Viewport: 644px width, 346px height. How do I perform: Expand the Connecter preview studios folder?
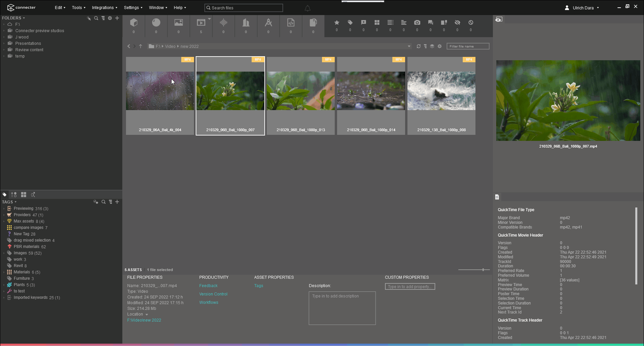tap(4, 31)
